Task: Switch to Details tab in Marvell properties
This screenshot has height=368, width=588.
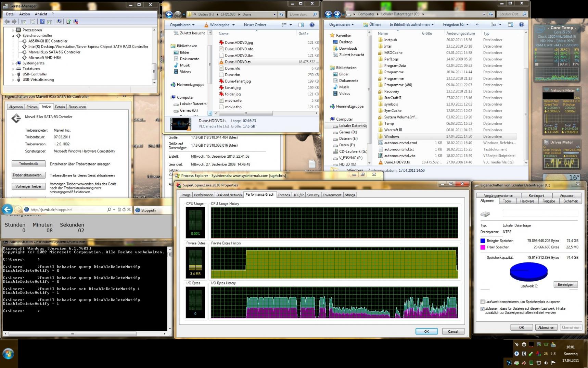Action: click(60, 107)
